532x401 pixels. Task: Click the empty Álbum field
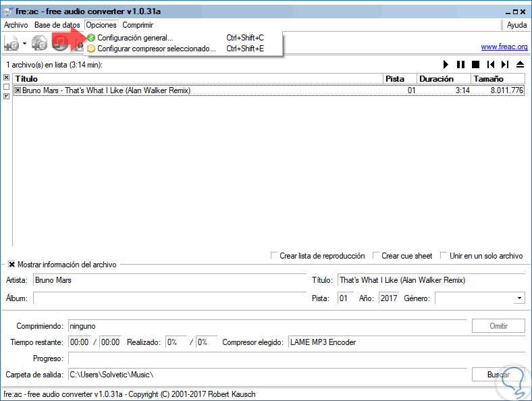coord(169,298)
